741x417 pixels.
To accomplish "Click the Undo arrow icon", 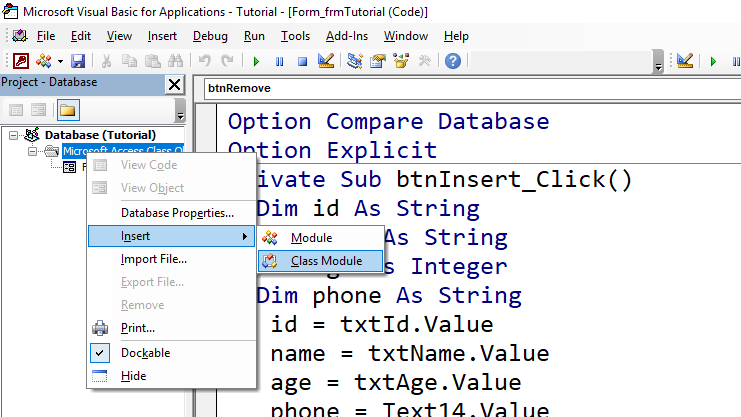I will point(204,61).
